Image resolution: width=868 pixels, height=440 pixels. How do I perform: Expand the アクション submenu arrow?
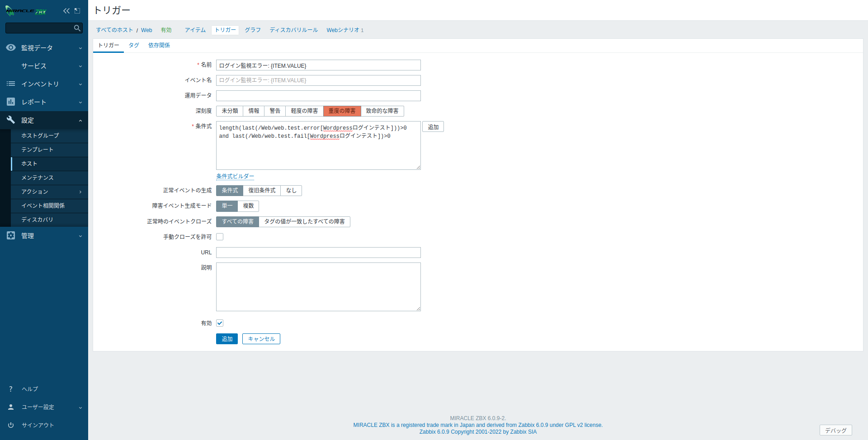coord(80,192)
